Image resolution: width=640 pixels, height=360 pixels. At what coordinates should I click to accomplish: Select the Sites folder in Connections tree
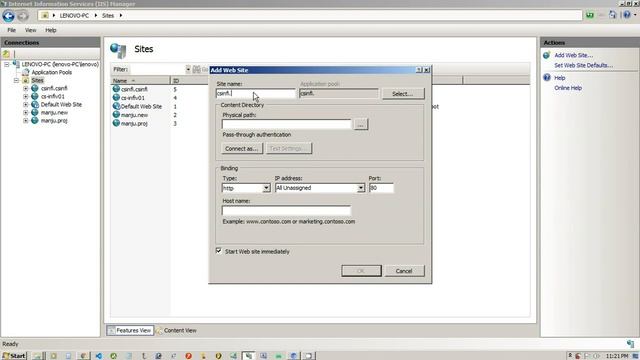(37, 80)
